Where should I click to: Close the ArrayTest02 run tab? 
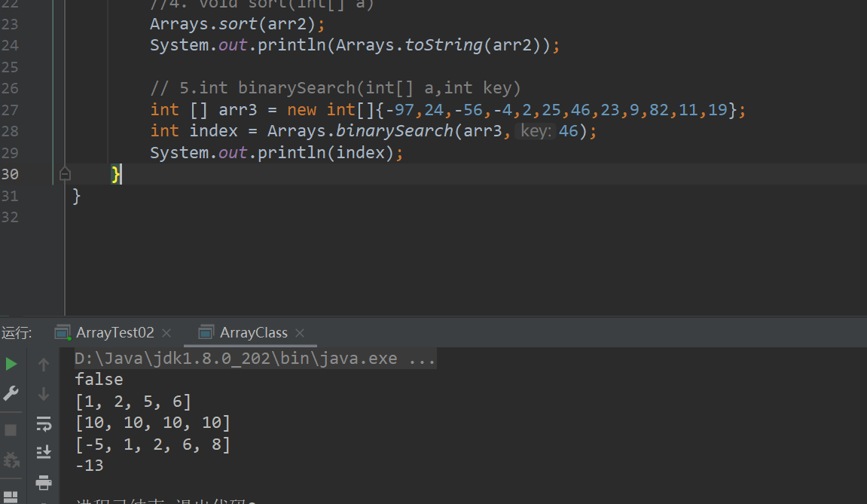[x=166, y=333]
